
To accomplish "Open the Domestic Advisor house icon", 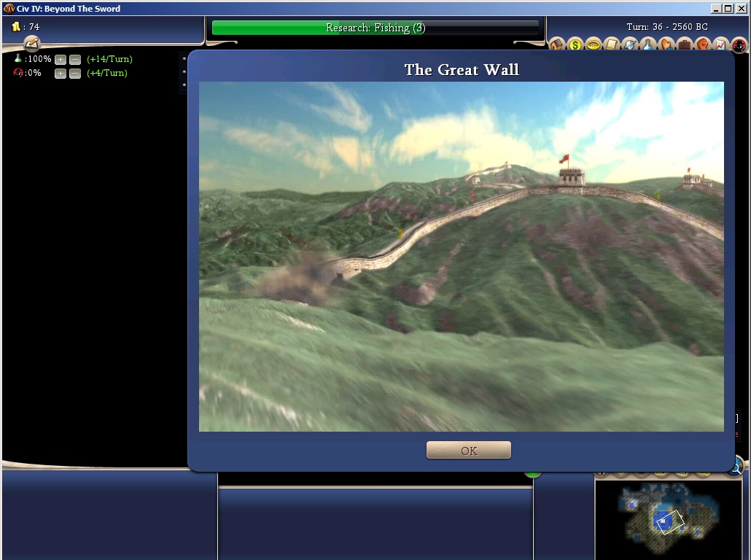I will click(x=557, y=45).
